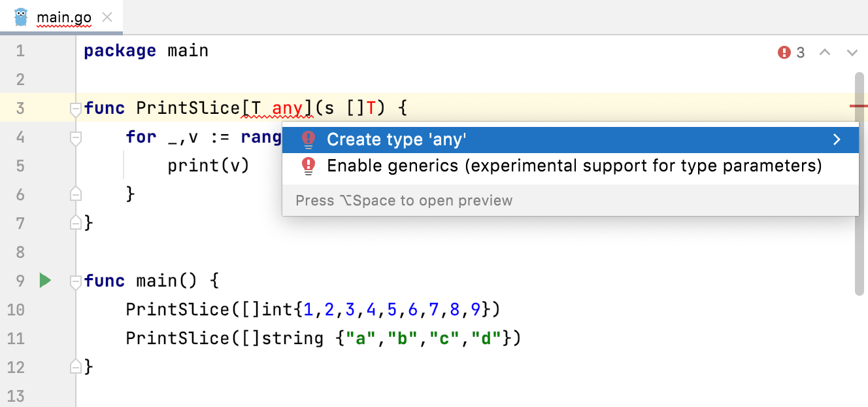Image resolution: width=868 pixels, height=407 pixels.
Task: Click the red T type in parameter list
Action: (371, 108)
